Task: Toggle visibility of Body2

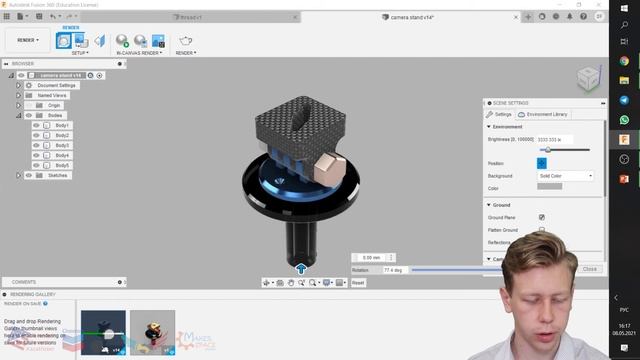Action: click(36, 135)
